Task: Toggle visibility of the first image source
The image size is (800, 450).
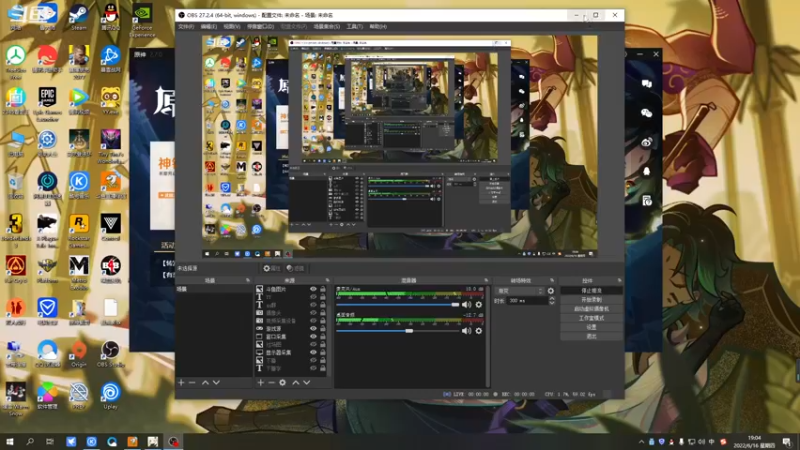Action: pyautogui.click(x=313, y=289)
